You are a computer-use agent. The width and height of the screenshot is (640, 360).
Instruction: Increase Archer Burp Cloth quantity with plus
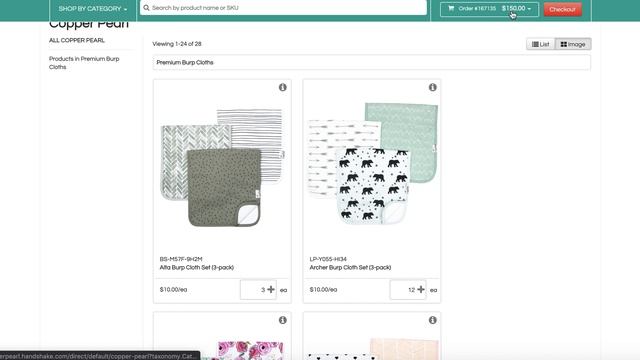421,289
